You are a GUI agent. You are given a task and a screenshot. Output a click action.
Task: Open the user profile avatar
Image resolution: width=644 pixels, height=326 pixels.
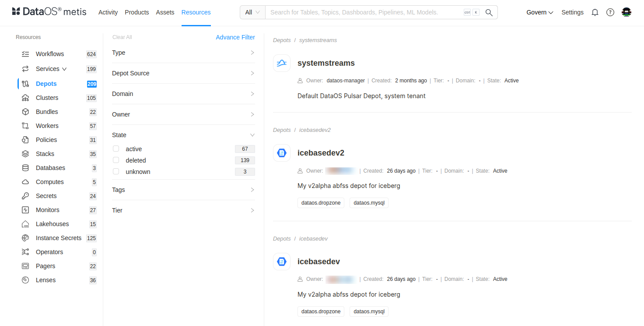(626, 12)
